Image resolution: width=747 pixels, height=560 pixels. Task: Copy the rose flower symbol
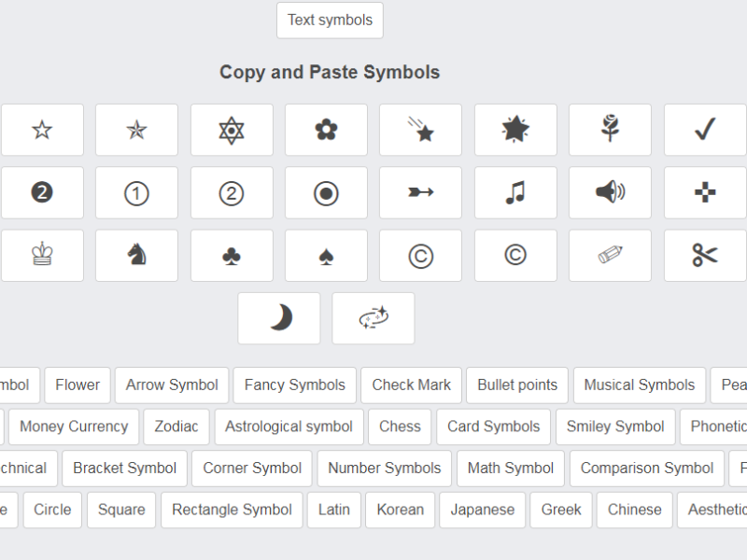pyautogui.click(x=610, y=130)
